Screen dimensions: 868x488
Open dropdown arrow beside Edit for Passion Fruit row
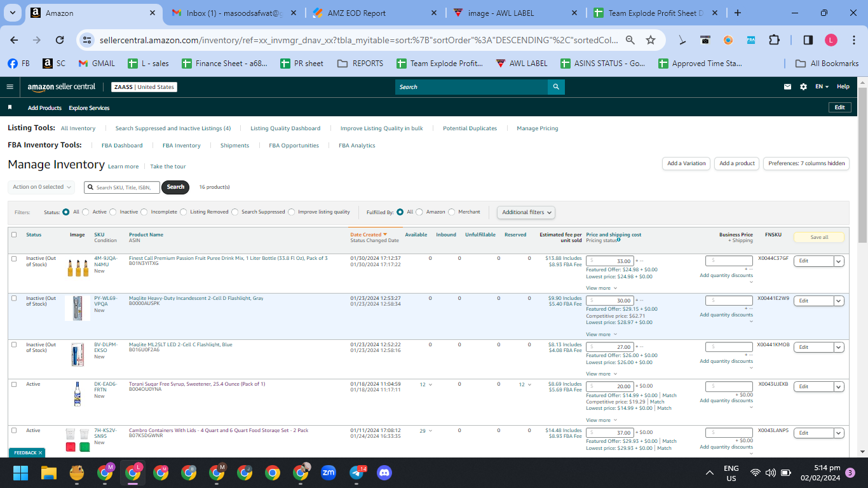tap(839, 261)
